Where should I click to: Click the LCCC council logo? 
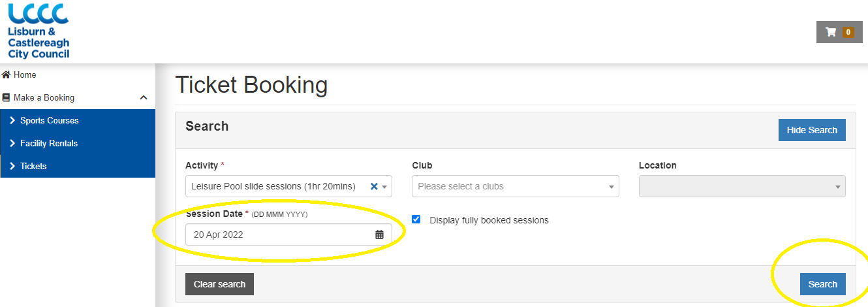38,30
